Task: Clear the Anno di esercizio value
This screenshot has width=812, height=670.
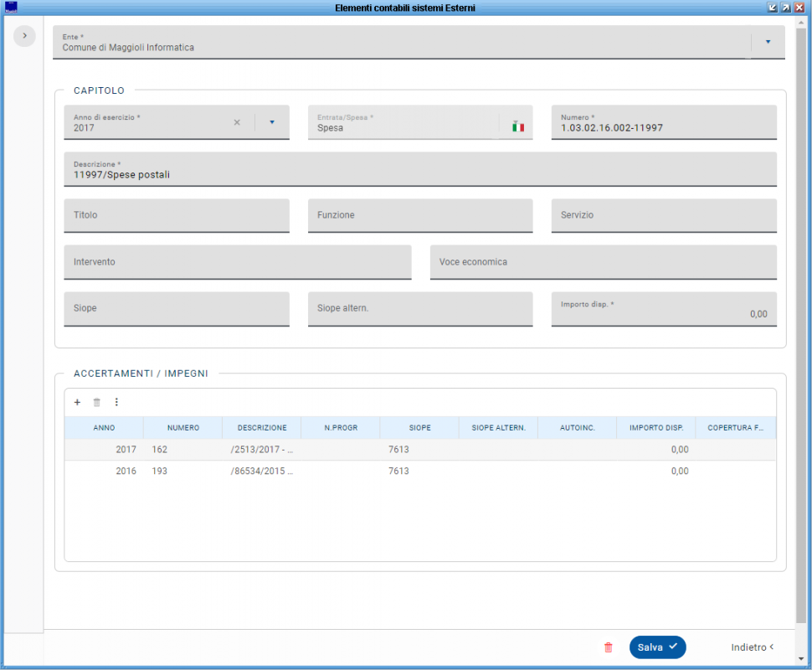Action: pos(237,122)
